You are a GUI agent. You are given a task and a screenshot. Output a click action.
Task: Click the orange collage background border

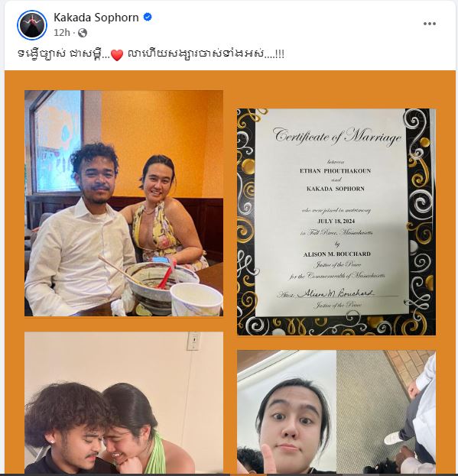tap(230, 81)
